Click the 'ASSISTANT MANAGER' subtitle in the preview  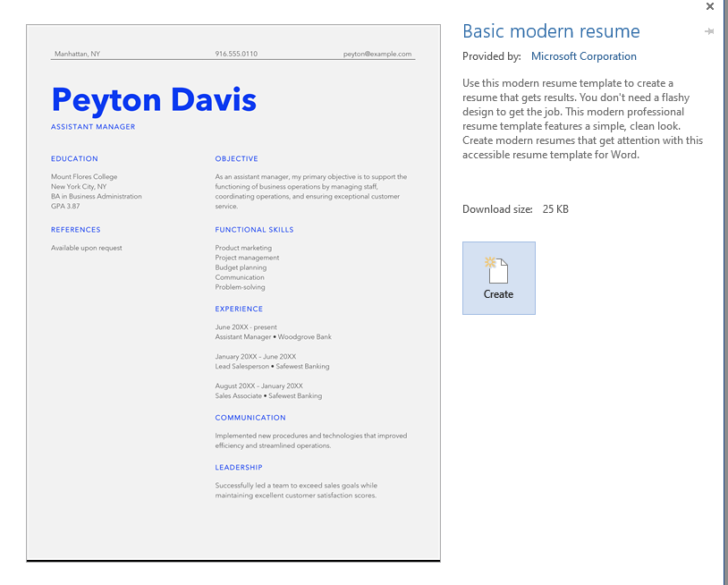93,127
